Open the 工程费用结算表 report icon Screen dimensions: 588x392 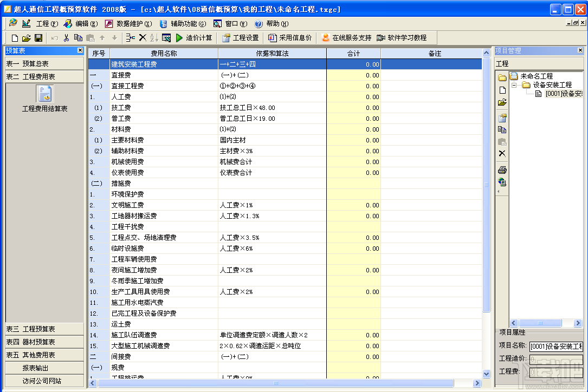click(x=45, y=97)
